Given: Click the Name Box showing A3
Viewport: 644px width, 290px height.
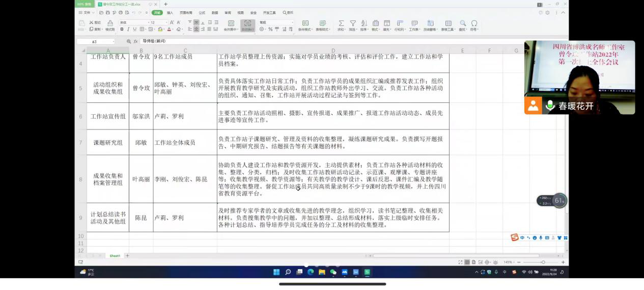Looking at the screenshot, I should [97, 41].
